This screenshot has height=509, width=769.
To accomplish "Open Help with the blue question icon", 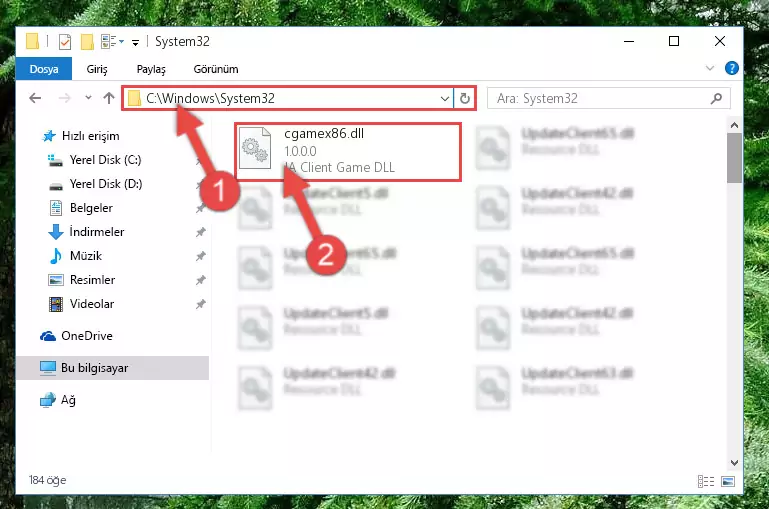I will point(731,68).
